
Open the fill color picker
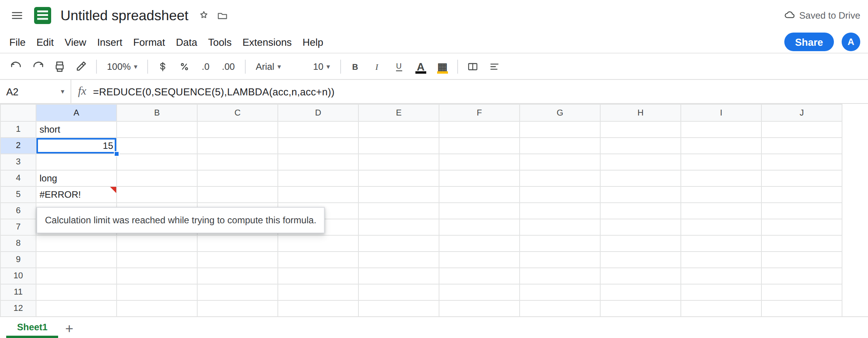click(x=443, y=67)
